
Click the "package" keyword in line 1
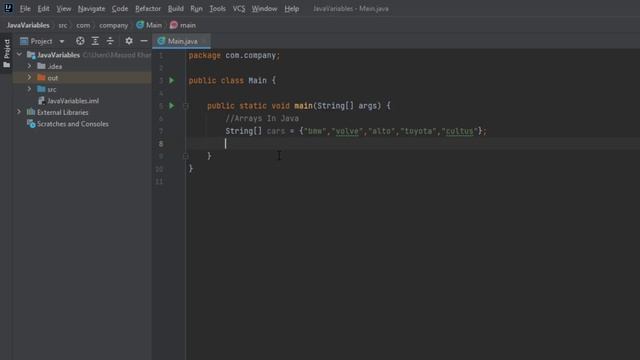204,55
